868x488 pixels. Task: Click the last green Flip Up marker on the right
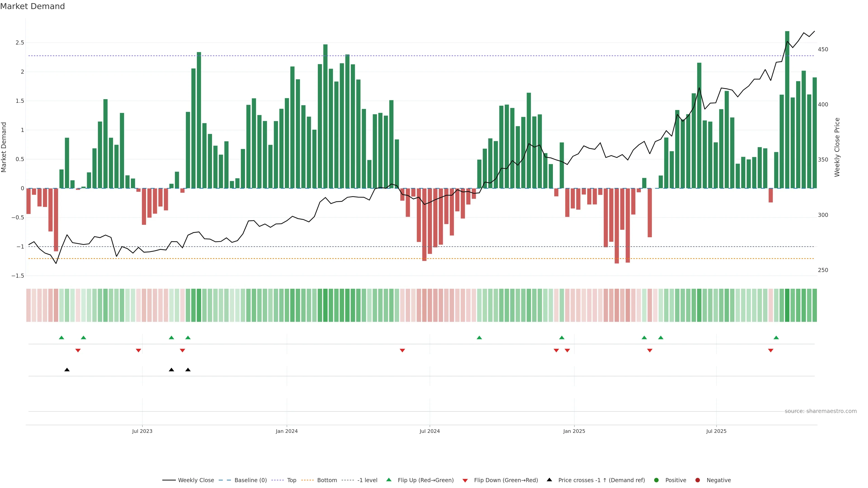(x=776, y=338)
